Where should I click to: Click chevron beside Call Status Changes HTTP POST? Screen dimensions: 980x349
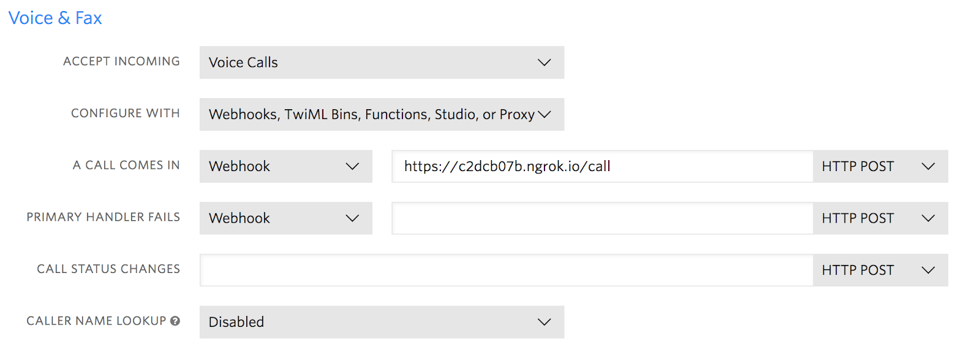click(x=929, y=270)
